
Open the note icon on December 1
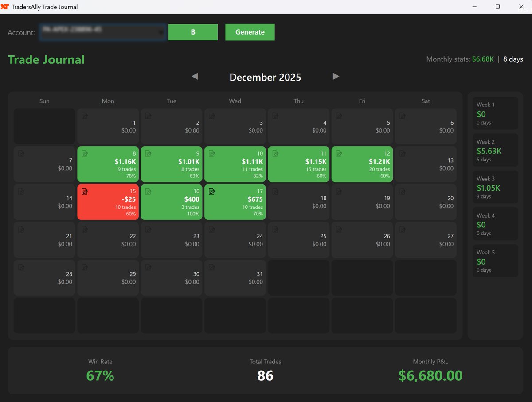pyautogui.click(x=85, y=116)
